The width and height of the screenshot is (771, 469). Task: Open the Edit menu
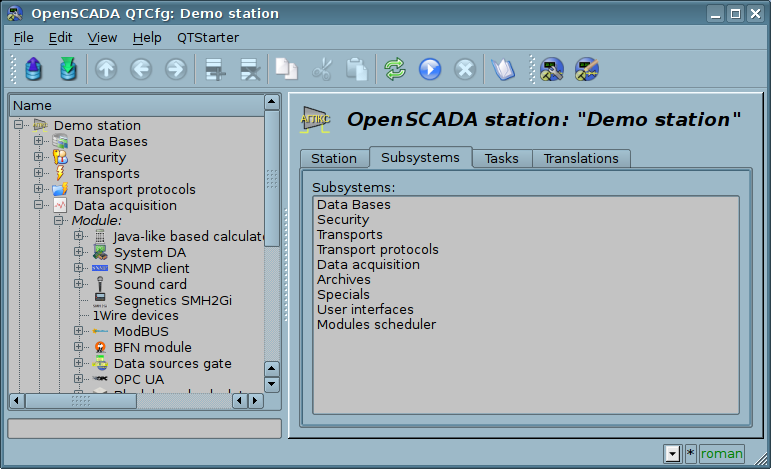click(x=60, y=38)
